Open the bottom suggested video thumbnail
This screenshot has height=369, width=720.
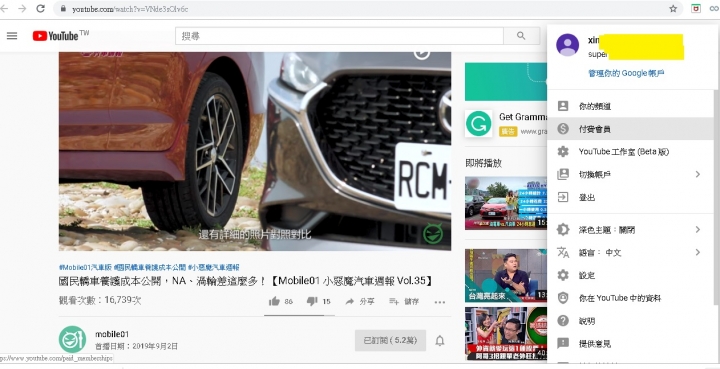506,334
